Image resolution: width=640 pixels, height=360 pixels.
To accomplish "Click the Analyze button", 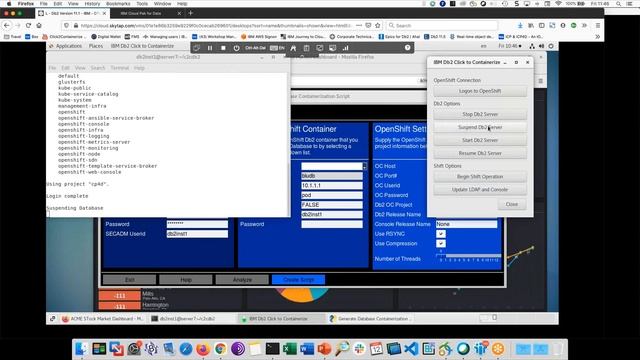I will [x=242, y=280].
